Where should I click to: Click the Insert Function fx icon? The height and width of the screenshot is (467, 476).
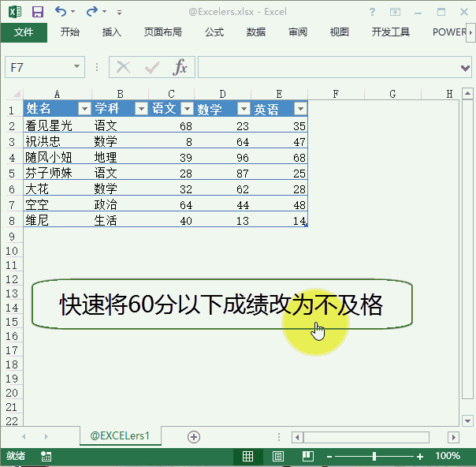(180, 67)
